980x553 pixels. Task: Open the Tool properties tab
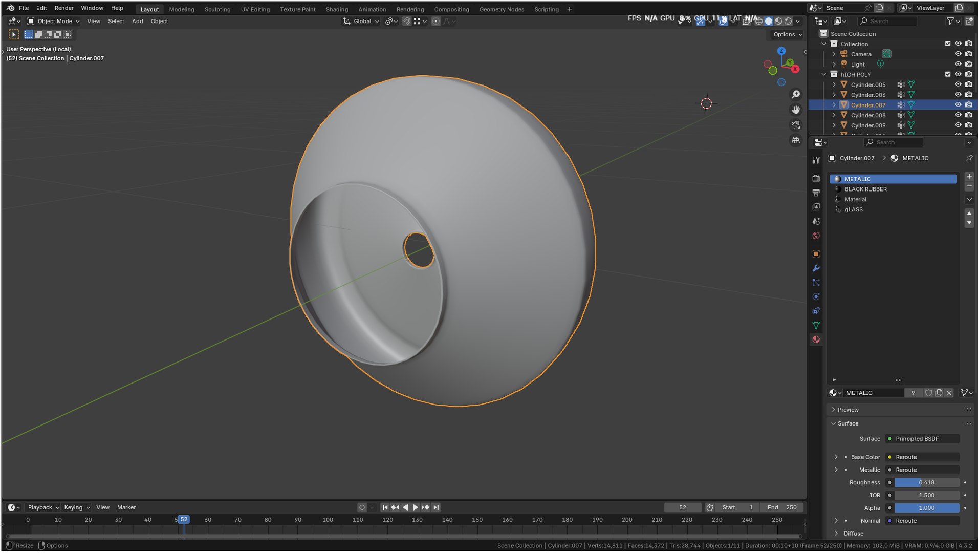pyautogui.click(x=816, y=160)
